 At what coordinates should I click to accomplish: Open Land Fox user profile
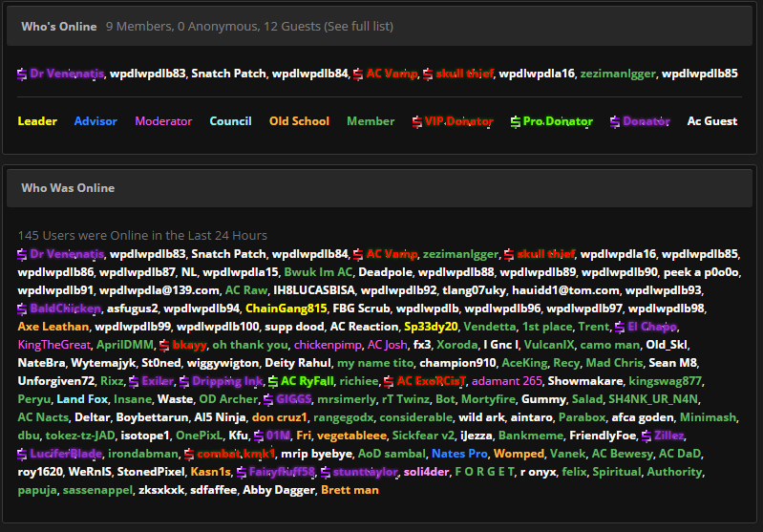click(x=82, y=399)
